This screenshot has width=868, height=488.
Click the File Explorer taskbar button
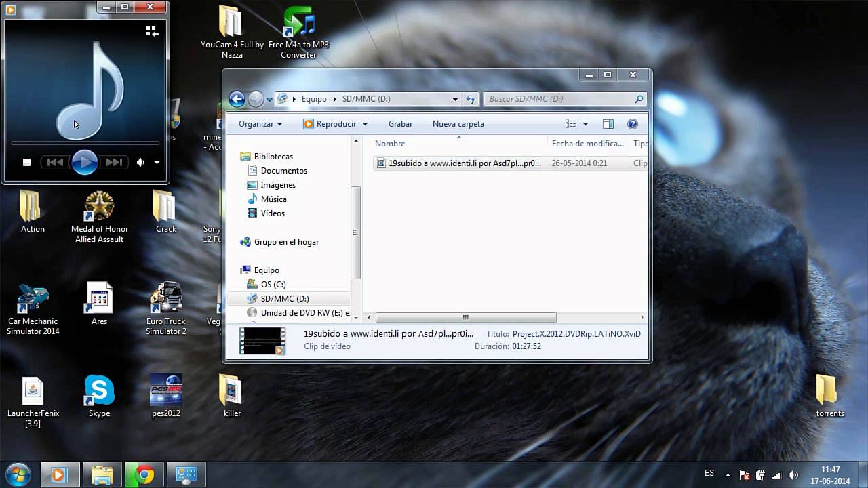point(102,474)
